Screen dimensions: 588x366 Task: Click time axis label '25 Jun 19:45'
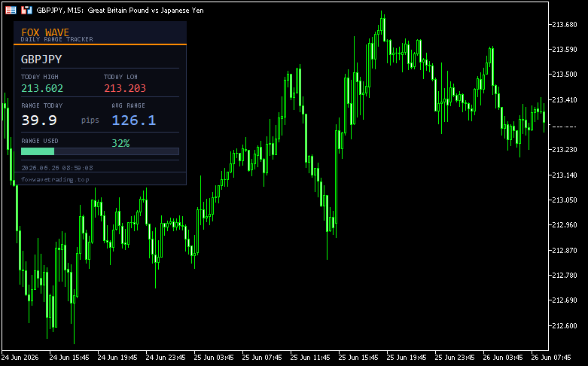[407, 358]
